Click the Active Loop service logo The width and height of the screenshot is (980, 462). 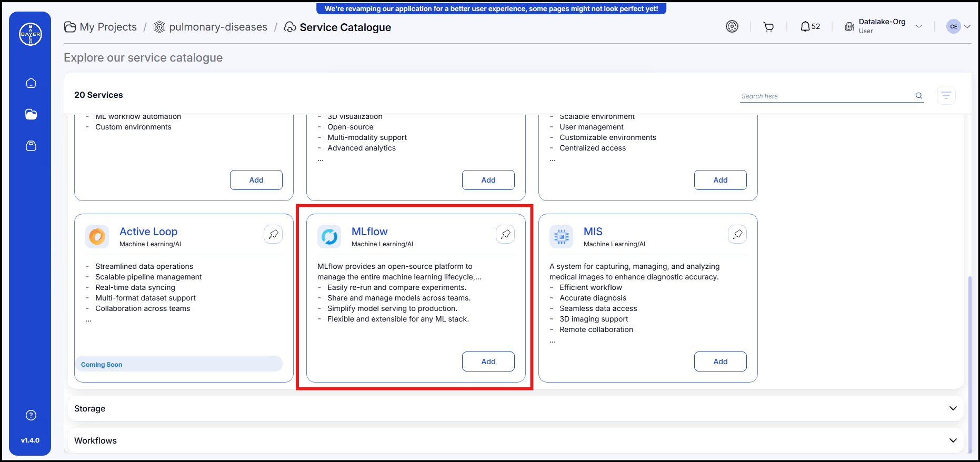(97, 237)
